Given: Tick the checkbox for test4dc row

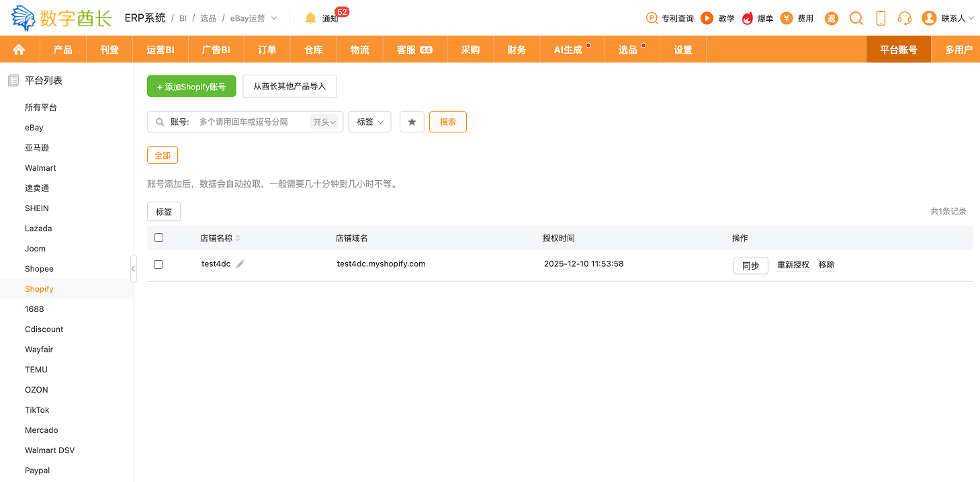Looking at the screenshot, I should (x=159, y=265).
